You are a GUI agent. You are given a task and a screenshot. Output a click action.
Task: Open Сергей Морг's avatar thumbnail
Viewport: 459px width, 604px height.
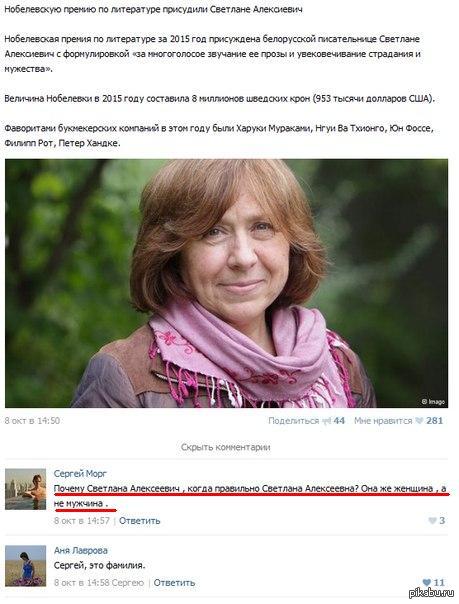click(25, 489)
